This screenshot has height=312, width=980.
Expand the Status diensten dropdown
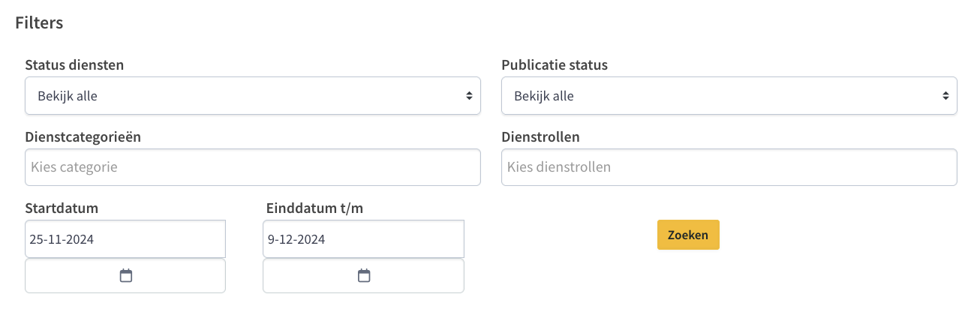[253, 95]
